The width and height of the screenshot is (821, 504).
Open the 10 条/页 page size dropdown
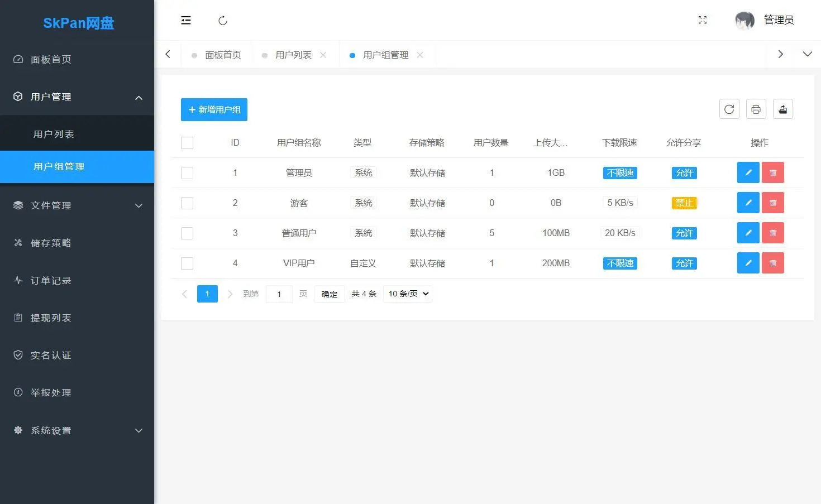tap(408, 294)
